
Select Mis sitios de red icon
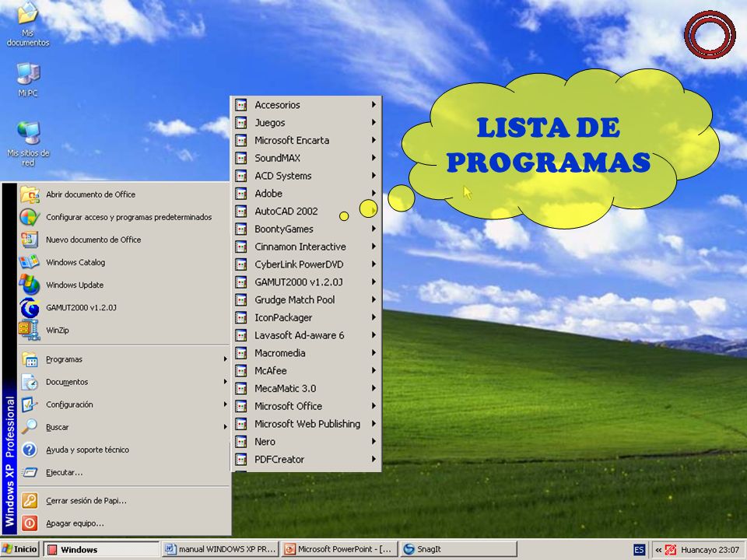[x=28, y=143]
